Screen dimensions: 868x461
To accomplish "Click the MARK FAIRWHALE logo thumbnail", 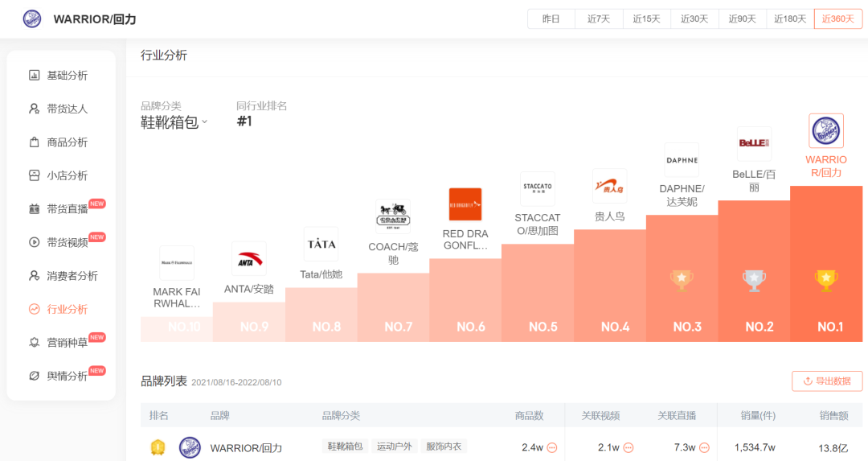I will coord(177,262).
